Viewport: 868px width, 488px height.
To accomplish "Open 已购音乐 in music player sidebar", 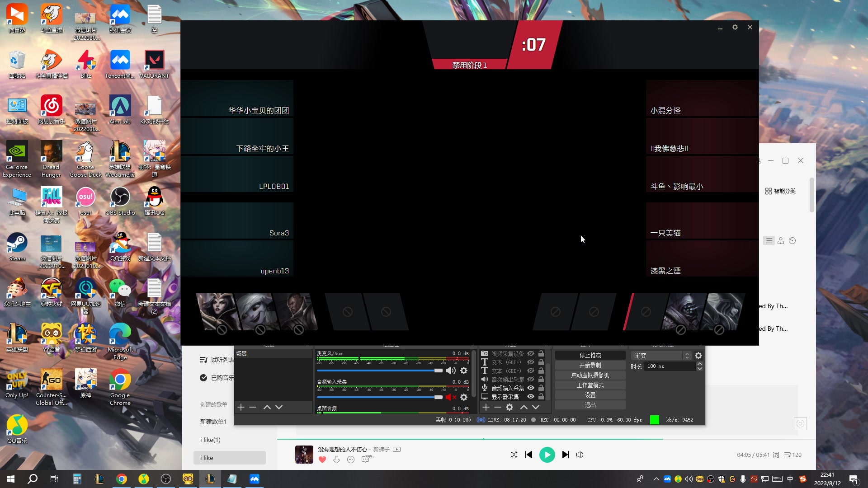I will (217, 378).
